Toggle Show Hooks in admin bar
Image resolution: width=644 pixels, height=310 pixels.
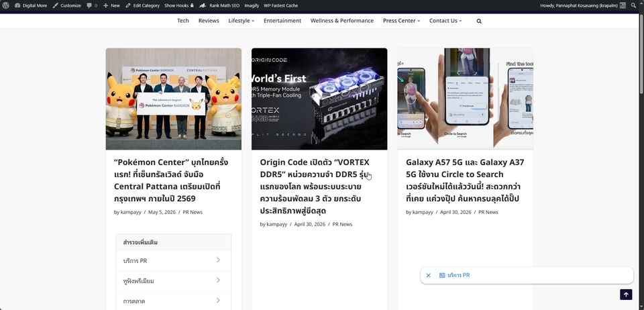click(179, 6)
